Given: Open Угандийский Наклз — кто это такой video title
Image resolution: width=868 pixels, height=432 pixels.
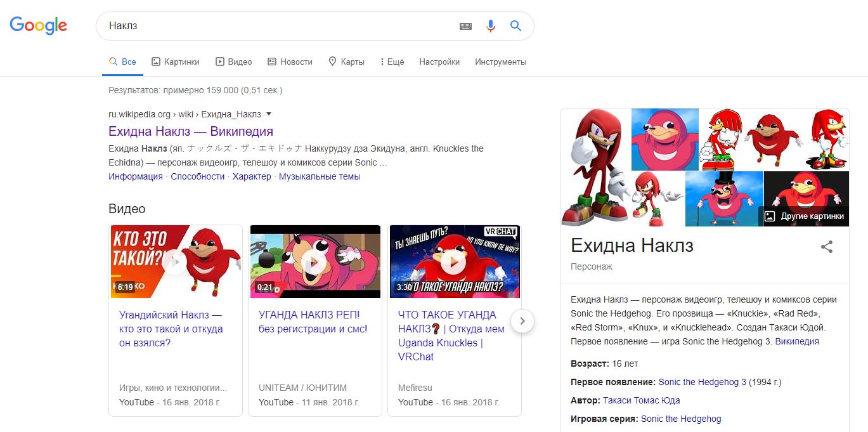Looking at the screenshot, I should pyautogui.click(x=171, y=329).
